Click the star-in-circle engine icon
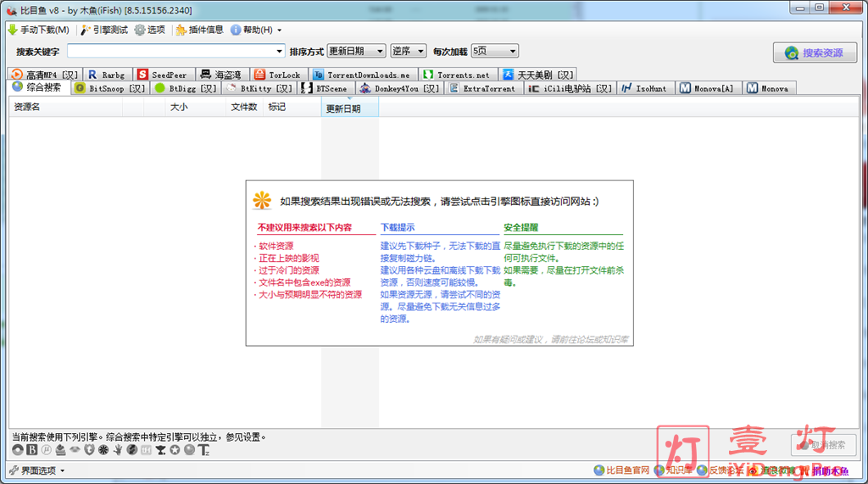Image resolution: width=868 pixels, height=484 pixels. click(x=175, y=450)
